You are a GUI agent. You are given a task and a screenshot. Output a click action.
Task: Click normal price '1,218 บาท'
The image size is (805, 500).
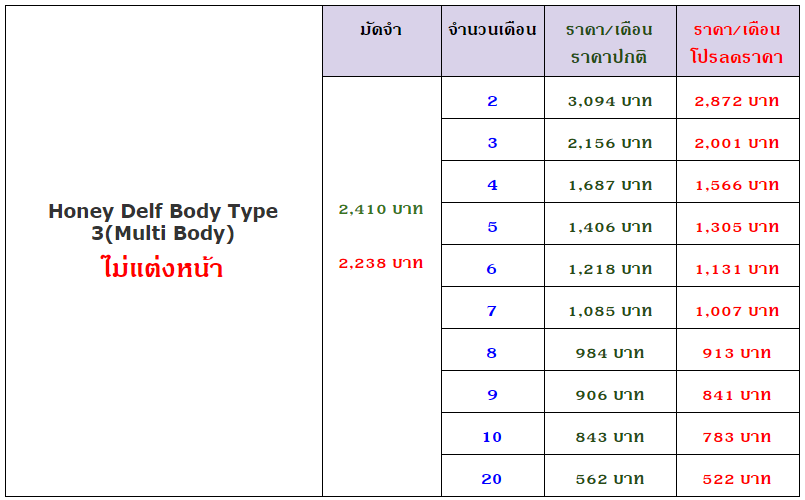[x=610, y=269]
